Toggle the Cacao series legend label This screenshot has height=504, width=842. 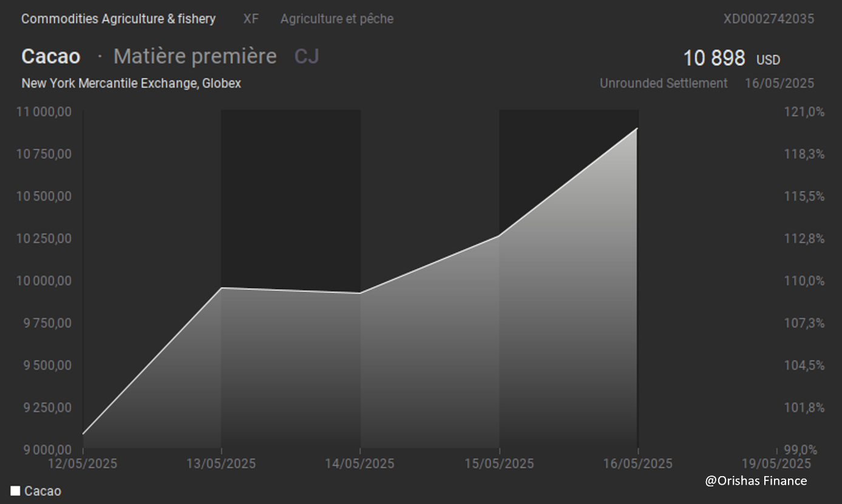coord(42,491)
